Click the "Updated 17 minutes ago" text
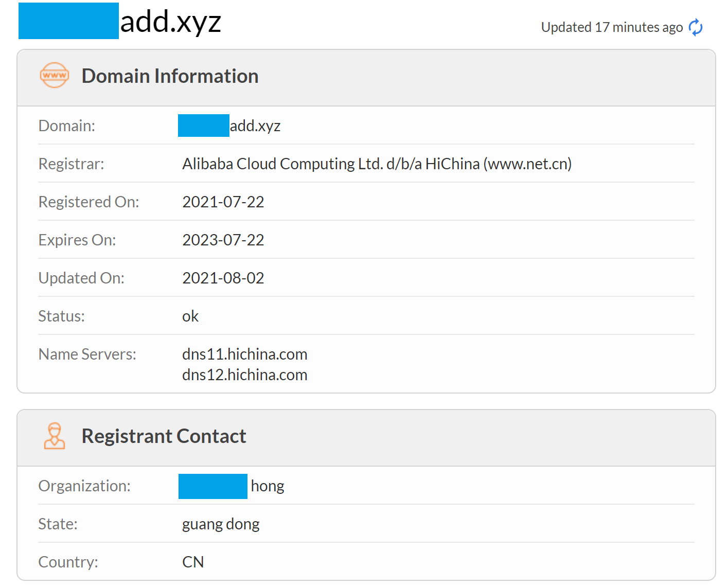 click(x=611, y=27)
